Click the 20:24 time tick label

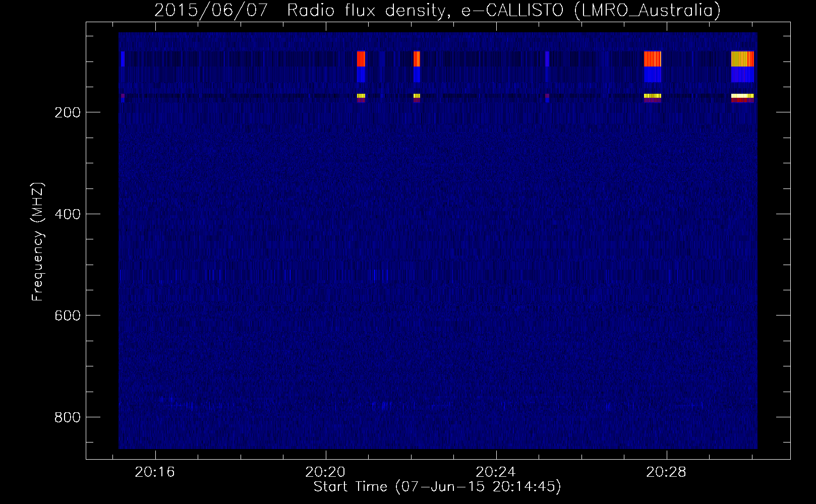(x=496, y=472)
